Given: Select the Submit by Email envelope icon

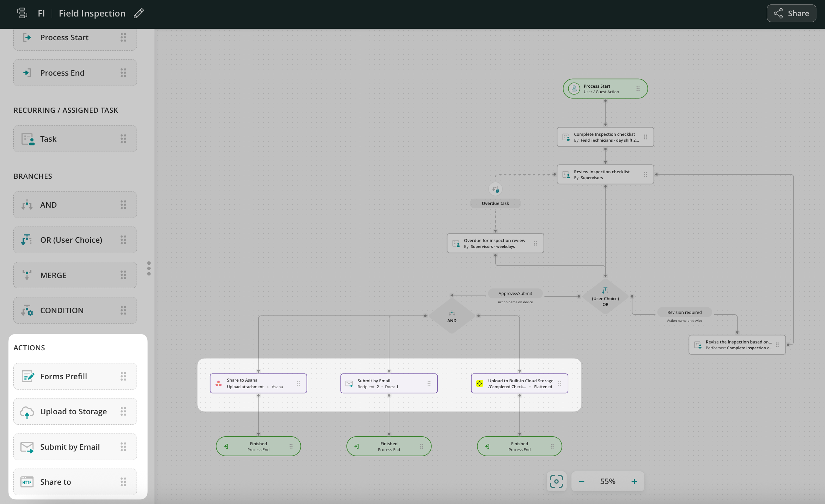Looking at the screenshot, I should [27, 447].
